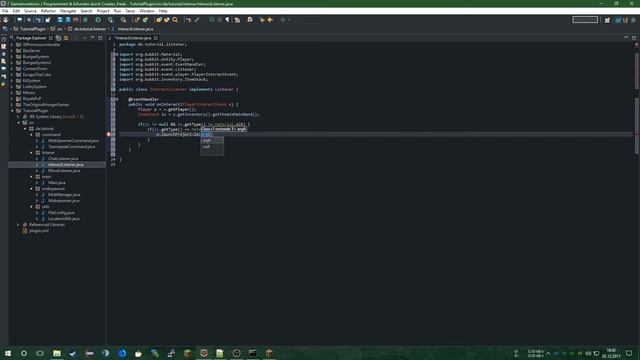Image resolution: width=640 pixels, height=360 pixels.
Task: Click the Last Edit Location arrow icon
Action: pos(262,20)
